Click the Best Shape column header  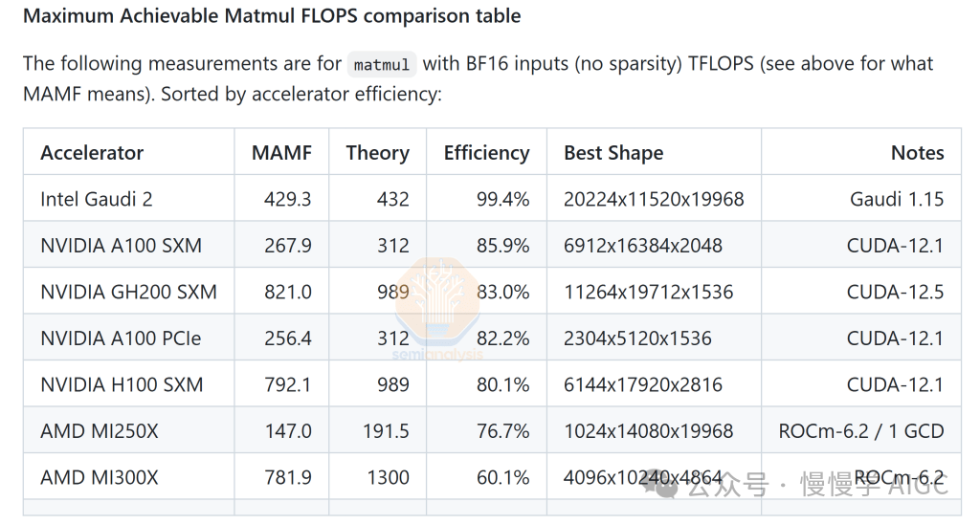tap(613, 153)
